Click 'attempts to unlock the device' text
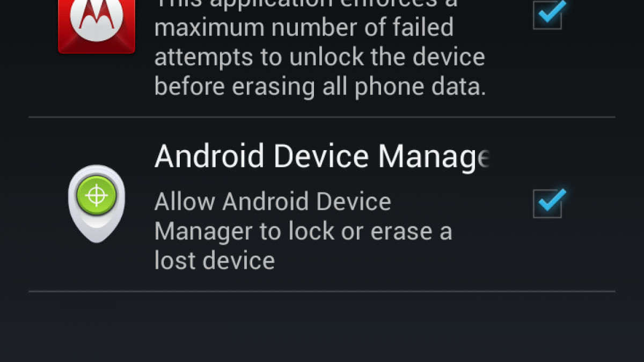Image resolution: width=644 pixels, height=362 pixels. [x=320, y=57]
